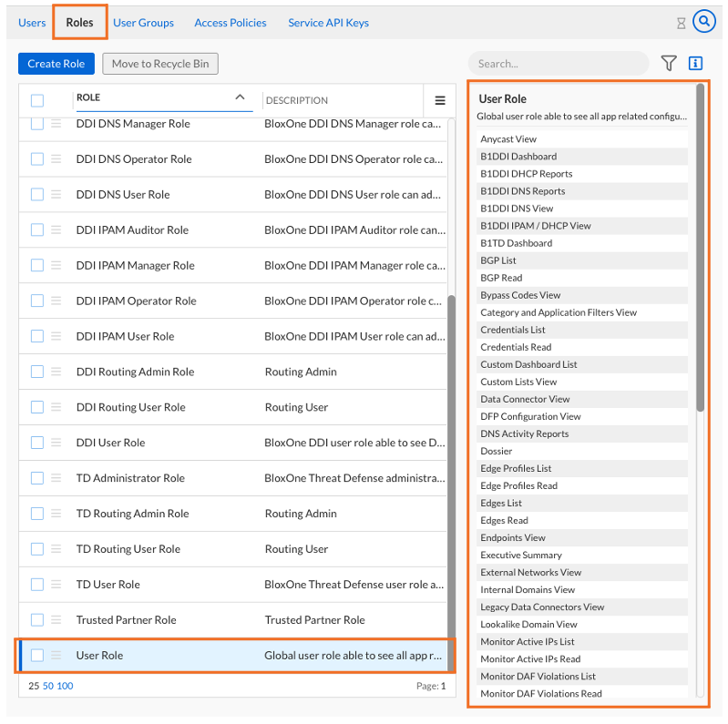The image size is (728, 724).
Task: Check the select-all checkbox in table header
Action: [37, 101]
